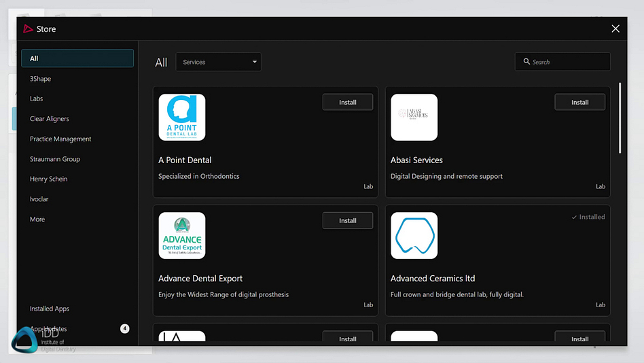
Task: Open the Installed Apps section
Action: click(50, 309)
